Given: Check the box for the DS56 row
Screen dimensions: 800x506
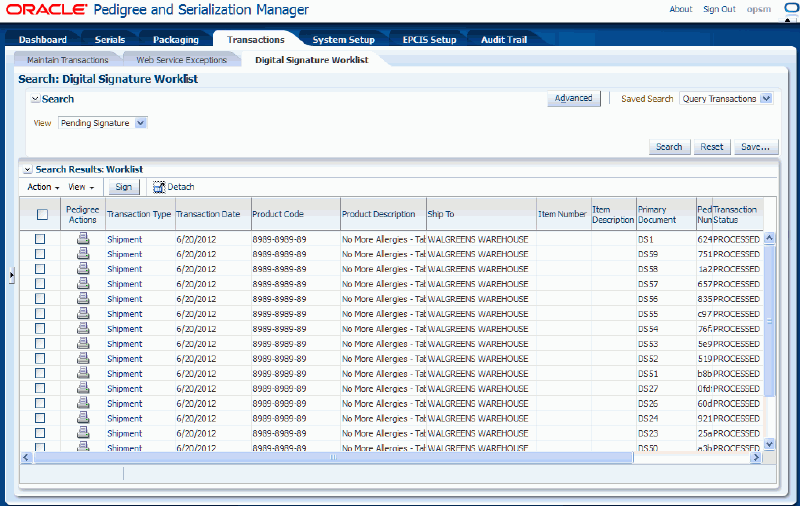Looking at the screenshot, I should pos(40,298).
